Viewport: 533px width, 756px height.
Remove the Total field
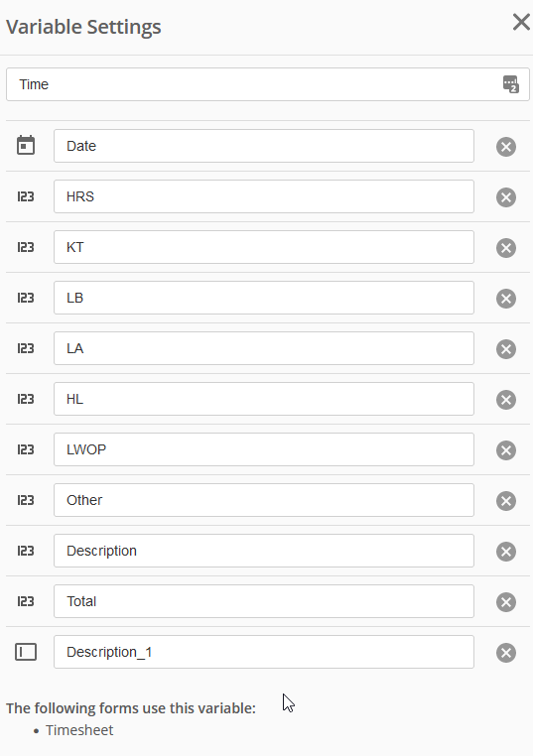coord(506,602)
